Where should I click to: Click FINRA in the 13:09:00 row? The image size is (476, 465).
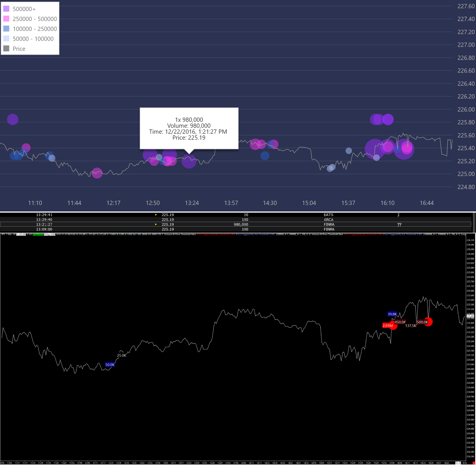click(329, 229)
